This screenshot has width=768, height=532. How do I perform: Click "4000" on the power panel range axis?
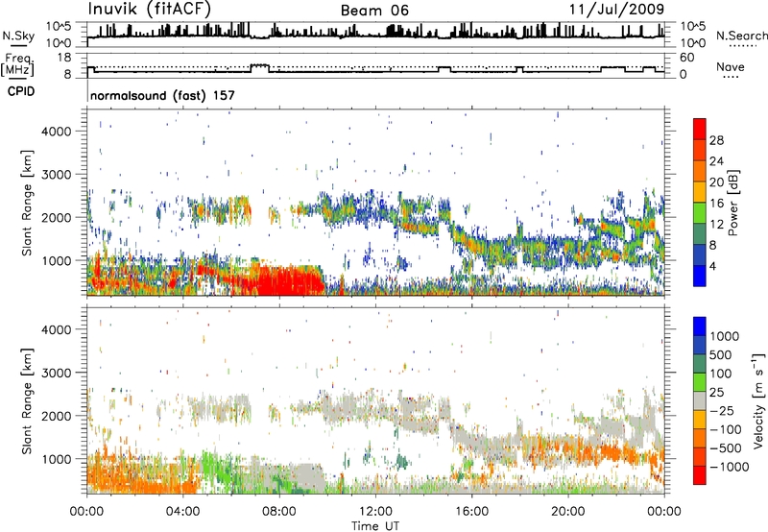(56, 131)
